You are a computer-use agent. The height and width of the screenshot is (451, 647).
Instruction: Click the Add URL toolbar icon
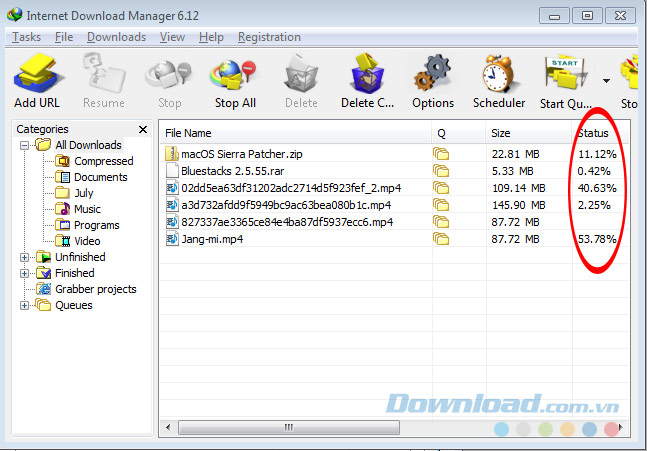(x=38, y=74)
